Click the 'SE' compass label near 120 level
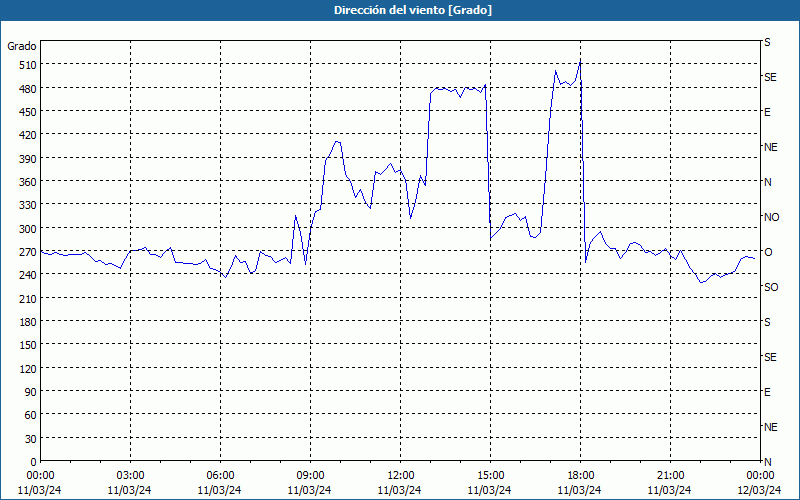Screen dimensions: 800x500 point(770,357)
